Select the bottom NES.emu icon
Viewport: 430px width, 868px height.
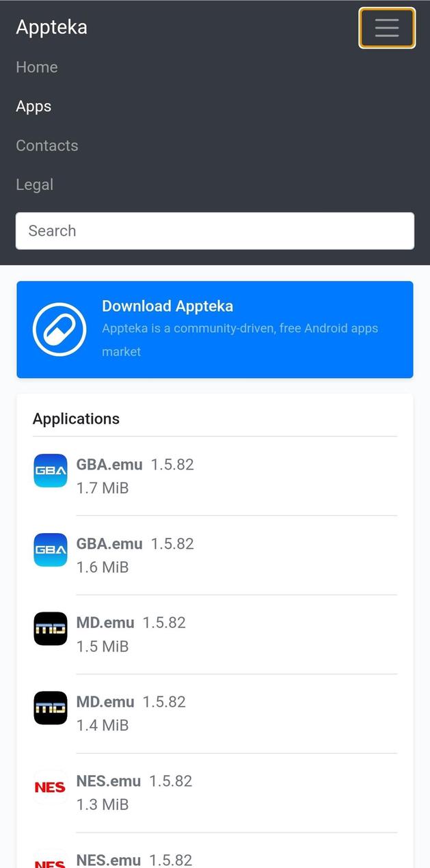(49, 861)
